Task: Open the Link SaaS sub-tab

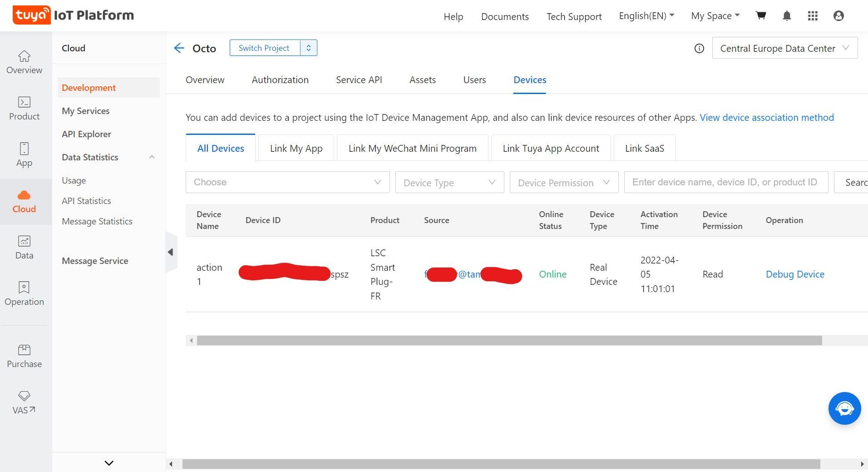Action: point(645,148)
